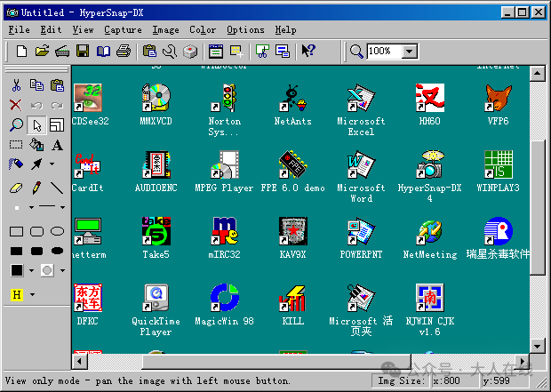Click the 100% zoom input field

pos(384,52)
